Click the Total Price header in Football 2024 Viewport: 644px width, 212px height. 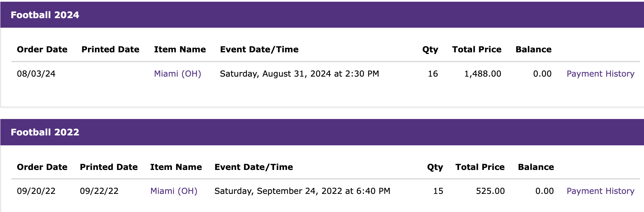pos(477,50)
